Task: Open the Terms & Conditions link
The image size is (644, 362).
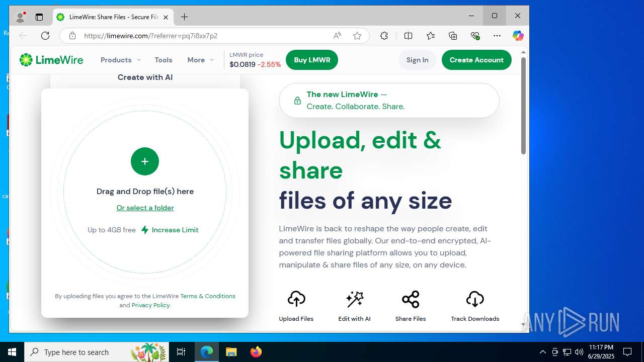Action: tap(208, 296)
